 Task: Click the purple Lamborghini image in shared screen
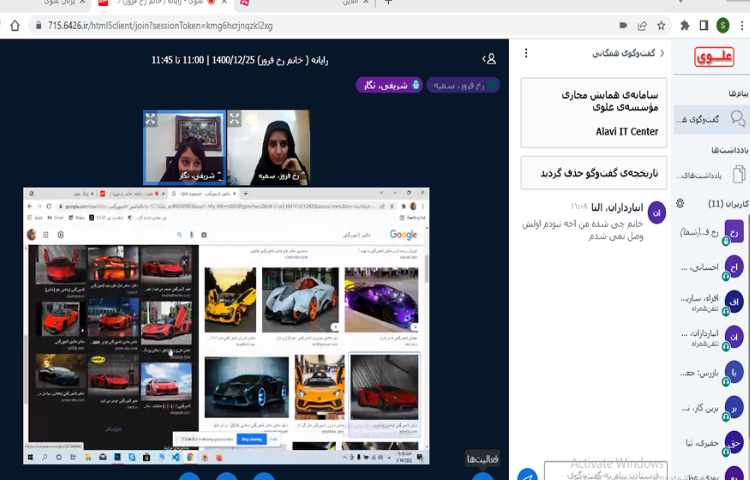[381, 300]
